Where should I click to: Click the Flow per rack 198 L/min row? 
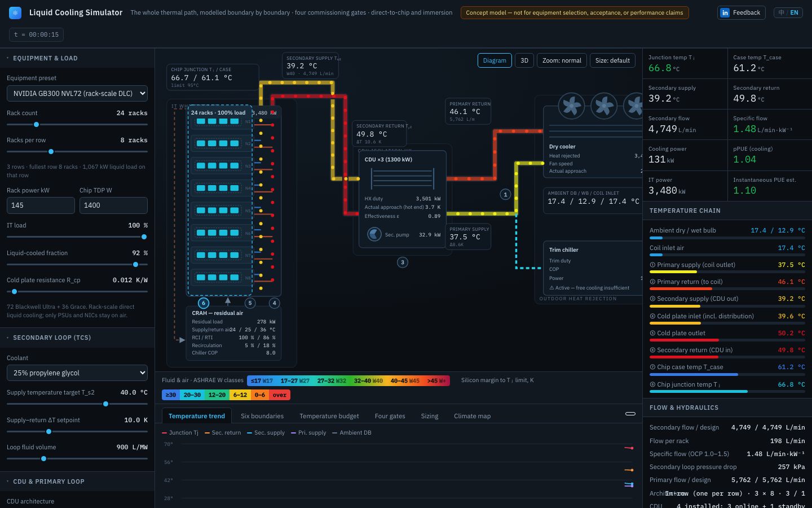[727, 441]
